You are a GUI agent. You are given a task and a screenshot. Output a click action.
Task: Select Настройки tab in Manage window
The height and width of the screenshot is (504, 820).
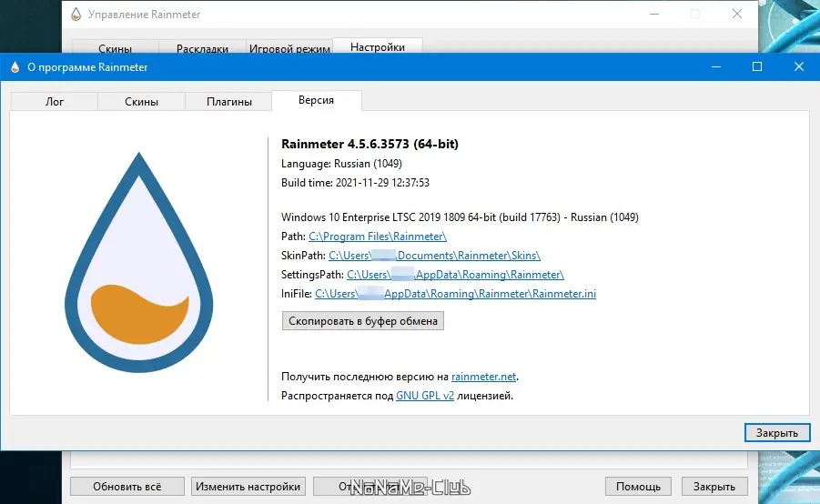point(378,46)
